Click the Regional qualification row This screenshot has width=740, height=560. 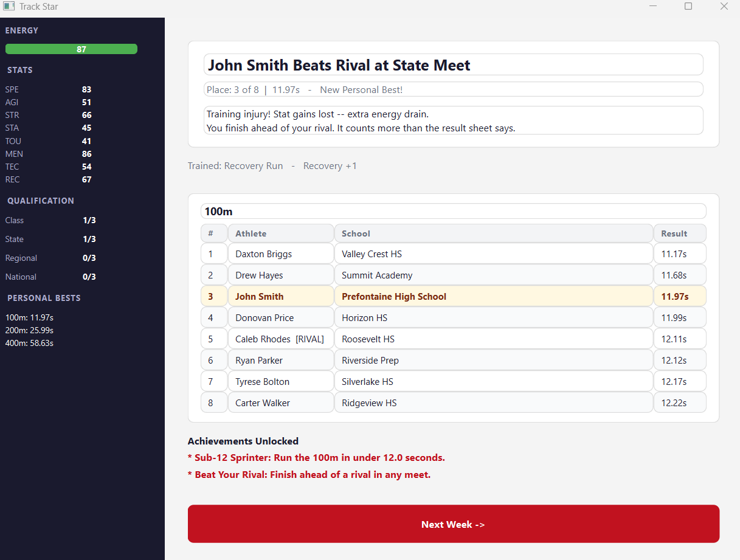[x=50, y=258]
